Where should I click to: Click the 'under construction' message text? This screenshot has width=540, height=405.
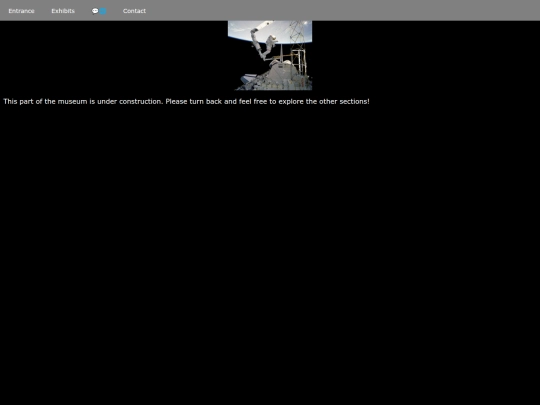tap(186, 102)
